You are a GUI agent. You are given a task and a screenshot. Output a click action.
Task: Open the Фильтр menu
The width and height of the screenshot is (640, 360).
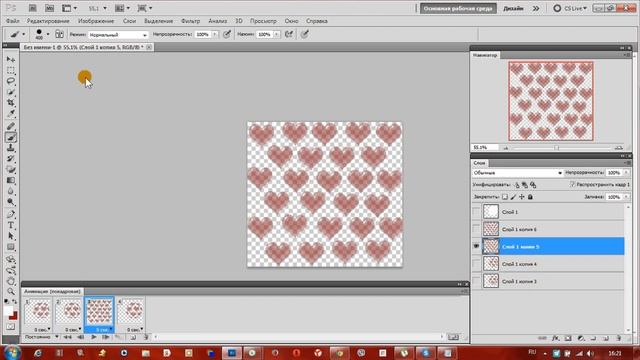click(190, 21)
